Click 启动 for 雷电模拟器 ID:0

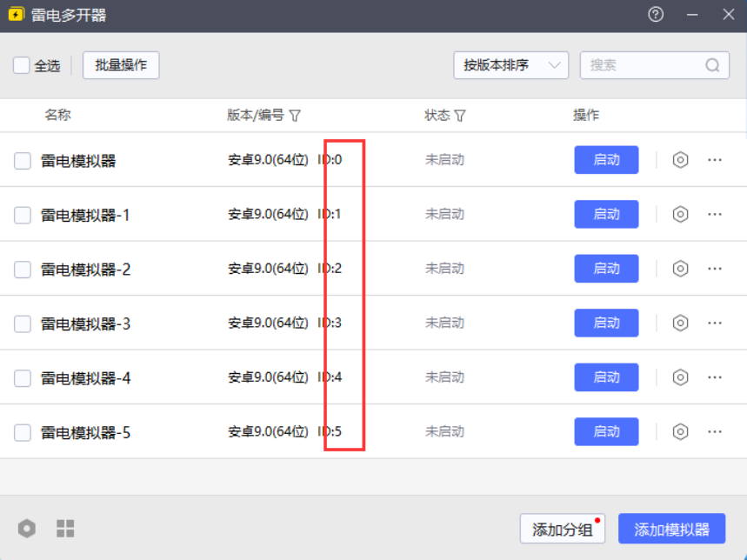[x=606, y=159]
